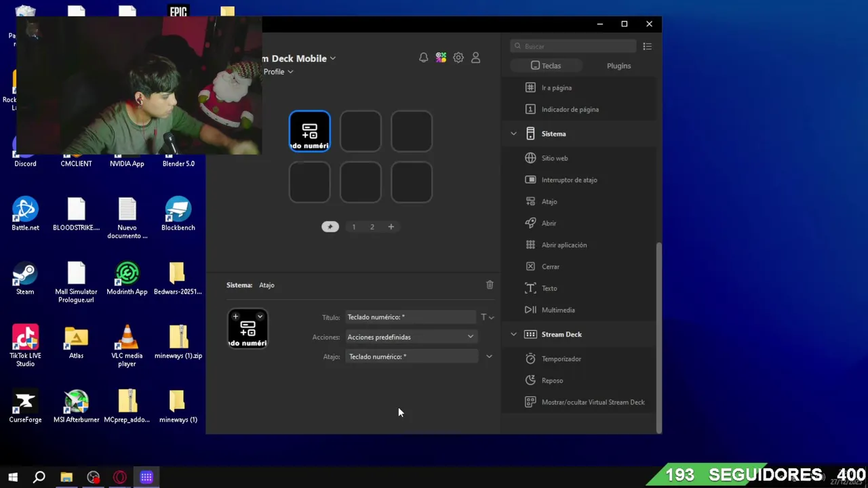The image size is (868, 488).
Task: Open CurseForge desktop shortcut
Action: (x=25, y=407)
